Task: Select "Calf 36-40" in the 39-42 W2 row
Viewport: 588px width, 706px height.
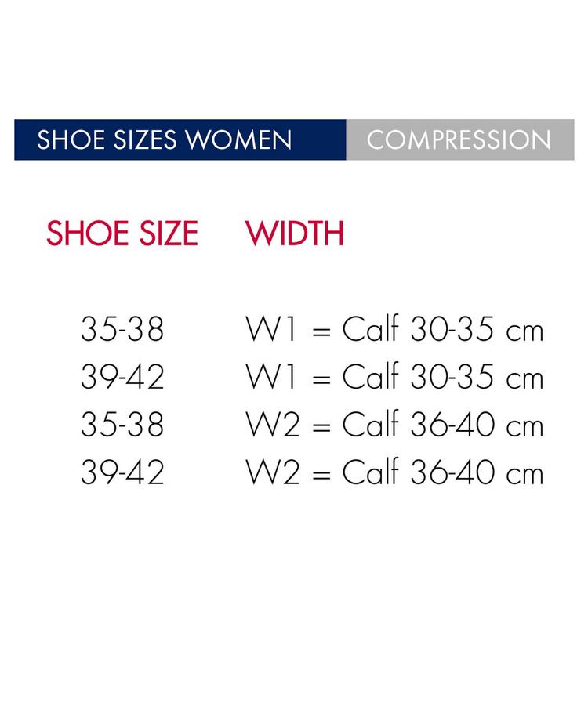Action: (419, 473)
